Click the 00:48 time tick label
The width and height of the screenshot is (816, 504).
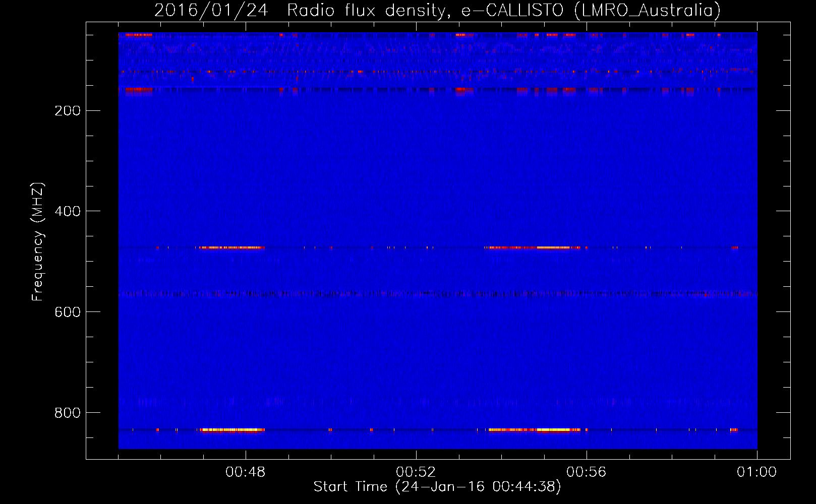(246, 472)
